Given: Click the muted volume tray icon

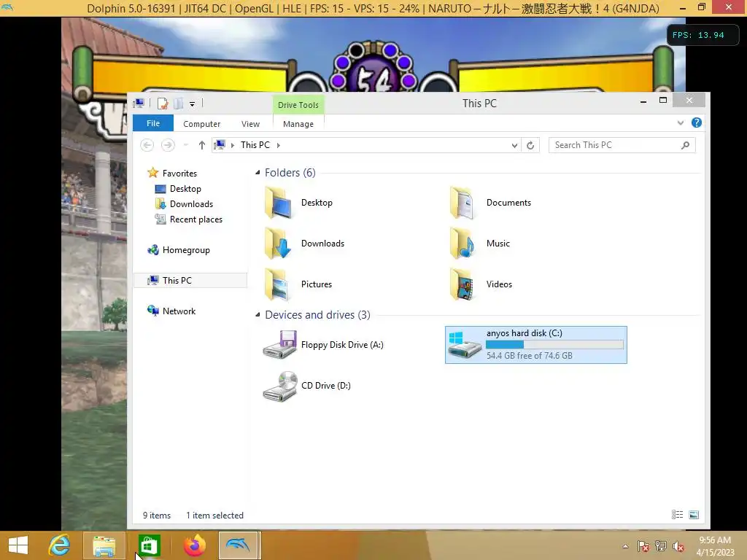Looking at the screenshot, I should coord(678,546).
